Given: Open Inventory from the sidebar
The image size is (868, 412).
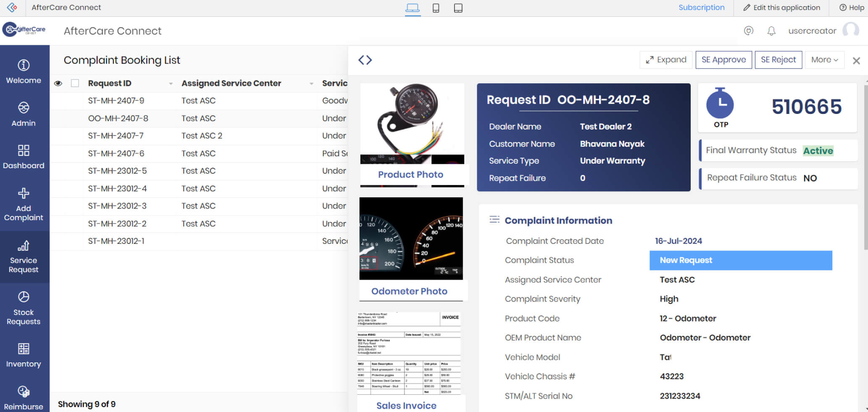Looking at the screenshot, I should [x=24, y=355].
